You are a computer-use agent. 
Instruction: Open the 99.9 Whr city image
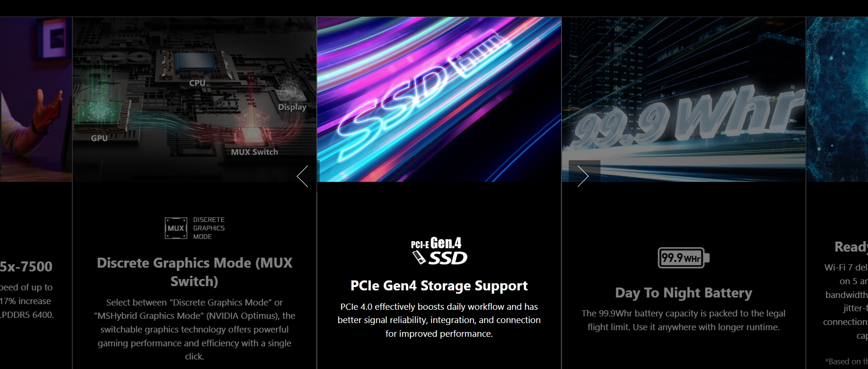pos(684,99)
